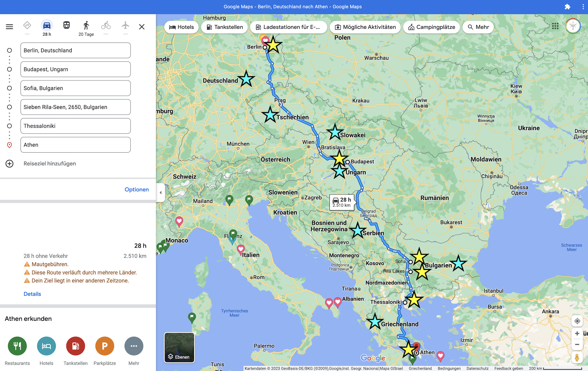Click the yellow star near Thessaloniki
The height and width of the screenshot is (371, 588).
click(414, 299)
